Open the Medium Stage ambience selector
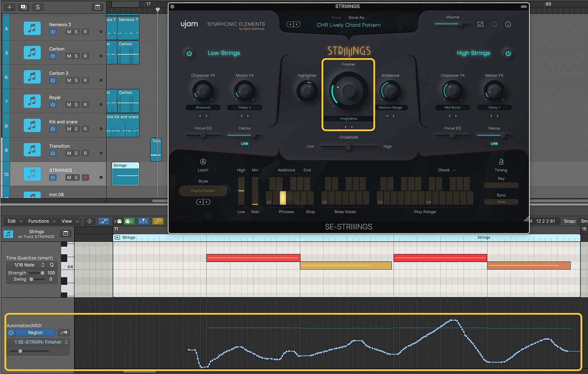Image resolution: width=588 pixels, height=374 pixels. pyautogui.click(x=390, y=107)
